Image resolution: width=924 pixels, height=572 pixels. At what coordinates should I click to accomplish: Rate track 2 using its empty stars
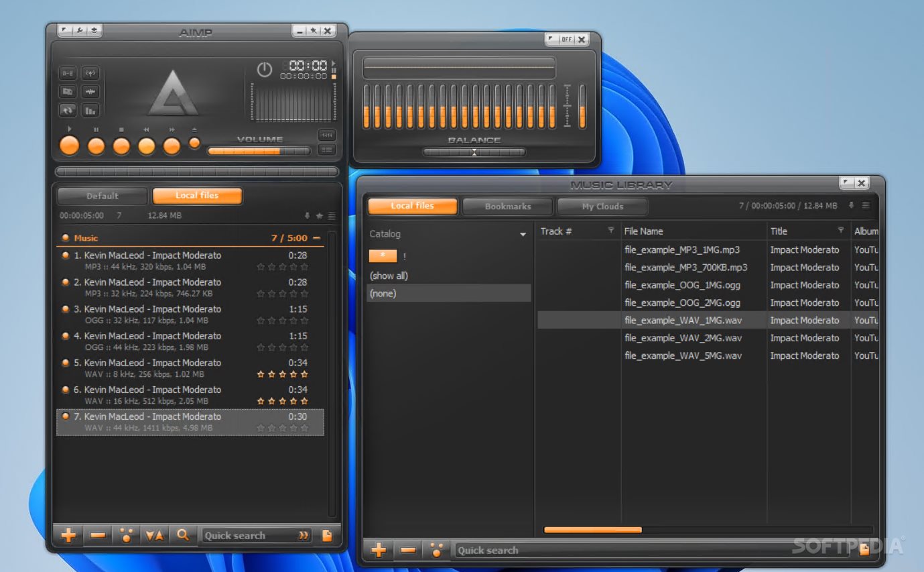(283, 294)
